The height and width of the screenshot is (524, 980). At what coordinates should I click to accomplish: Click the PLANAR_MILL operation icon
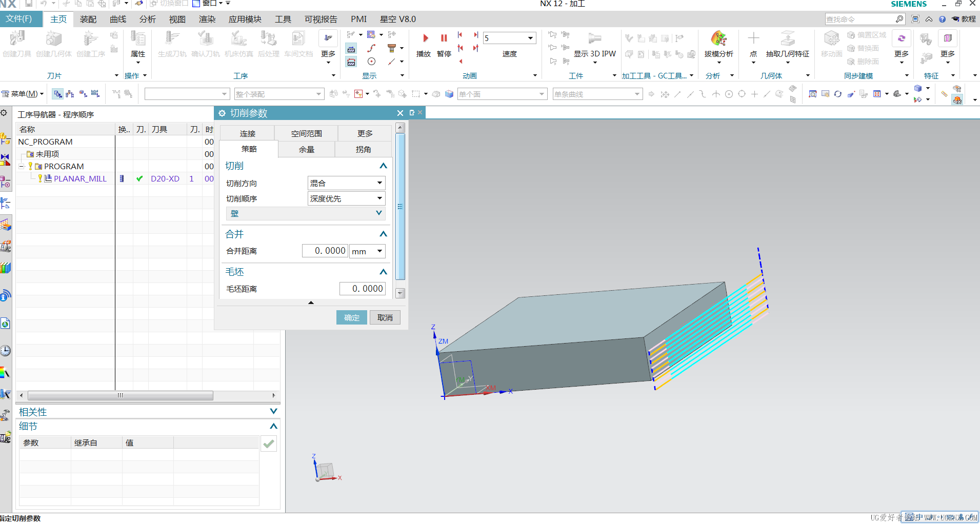click(48, 178)
